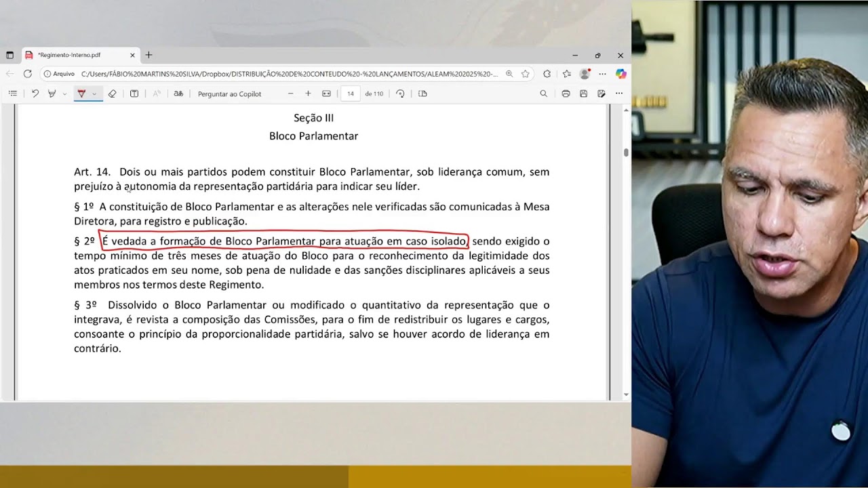Open the Copilot sidebar icon
Image resolution: width=868 pixels, height=488 pixels.
(620, 74)
